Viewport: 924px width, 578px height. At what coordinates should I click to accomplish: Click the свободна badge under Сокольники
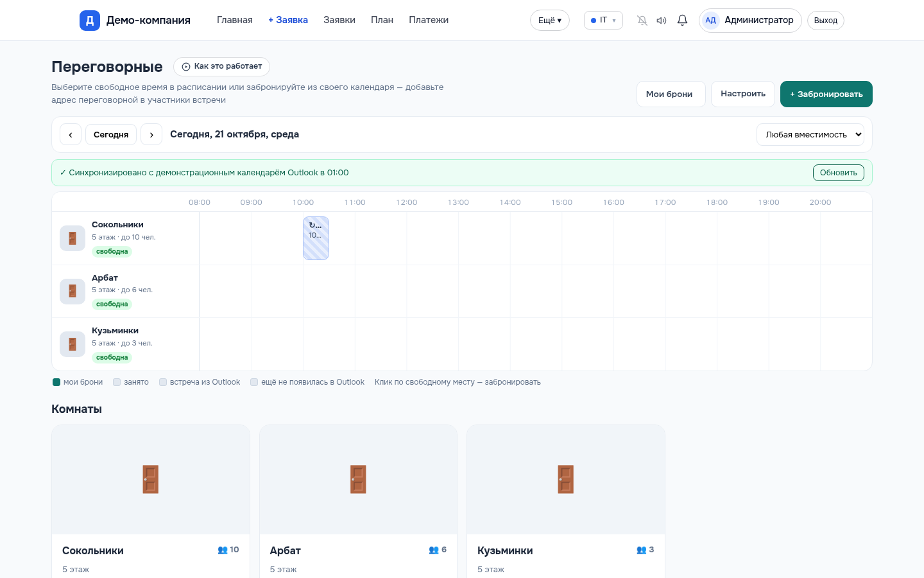[x=112, y=252]
